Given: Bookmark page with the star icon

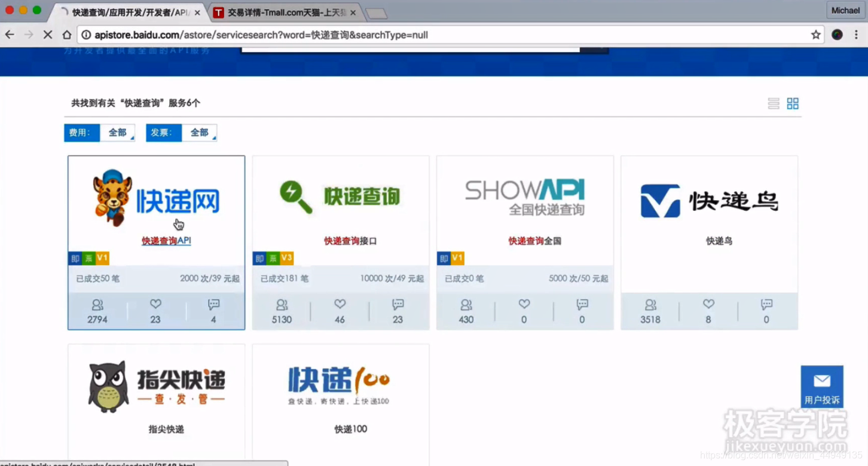Looking at the screenshot, I should point(816,35).
